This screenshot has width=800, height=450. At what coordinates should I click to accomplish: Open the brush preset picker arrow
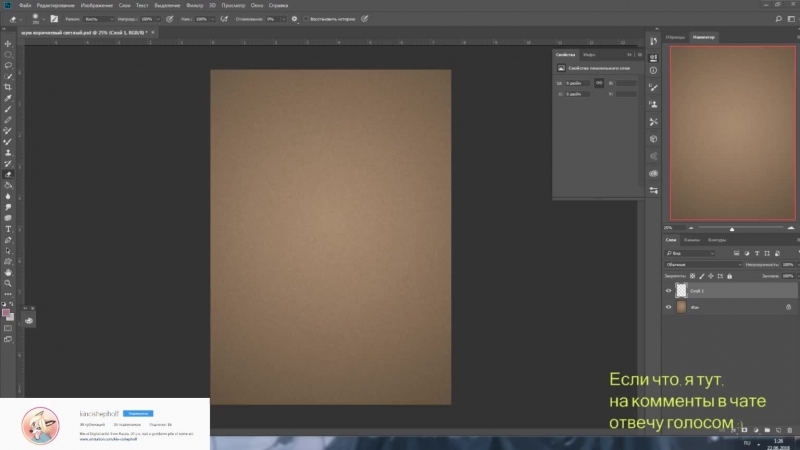(x=43, y=19)
